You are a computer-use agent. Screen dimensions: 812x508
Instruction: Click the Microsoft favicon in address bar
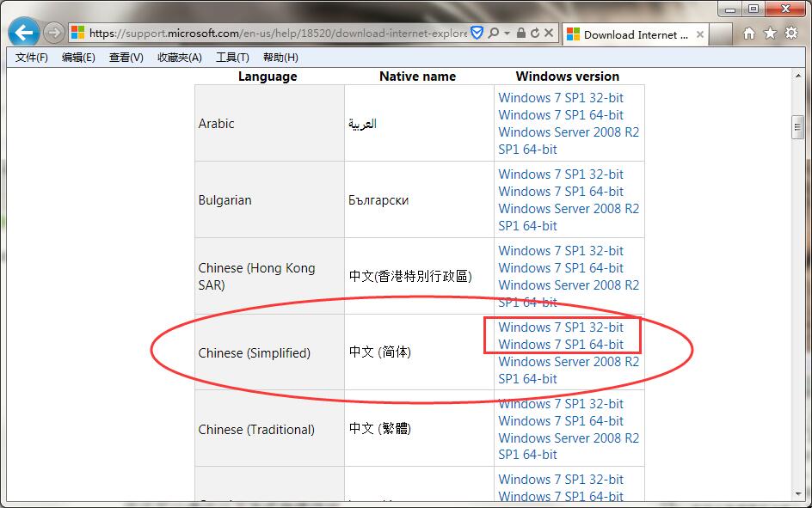click(x=77, y=33)
